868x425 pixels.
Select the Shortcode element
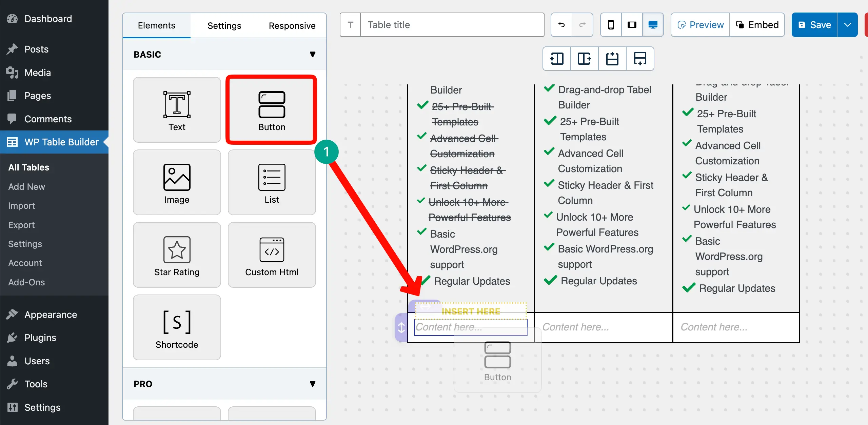coord(177,327)
